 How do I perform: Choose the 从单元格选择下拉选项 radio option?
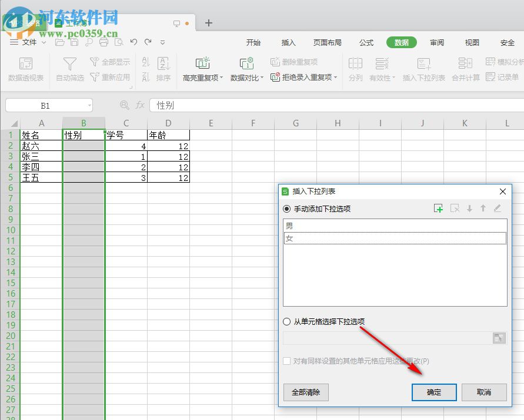tap(288, 321)
